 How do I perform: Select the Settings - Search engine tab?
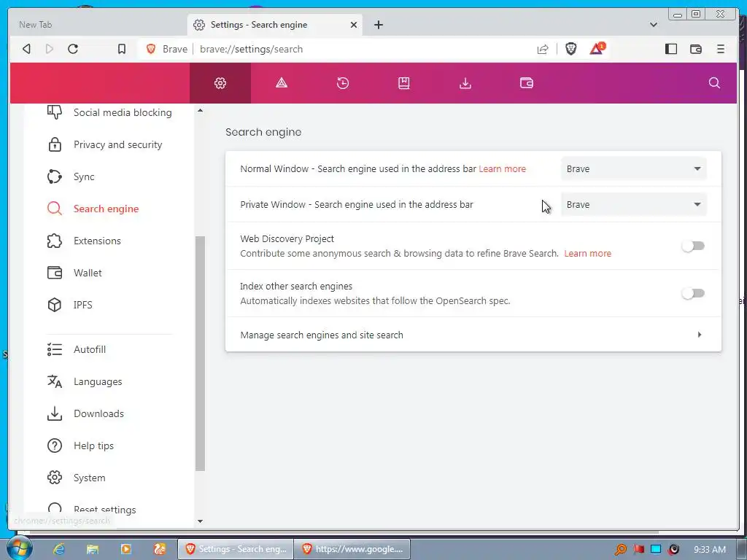tap(275, 25)
